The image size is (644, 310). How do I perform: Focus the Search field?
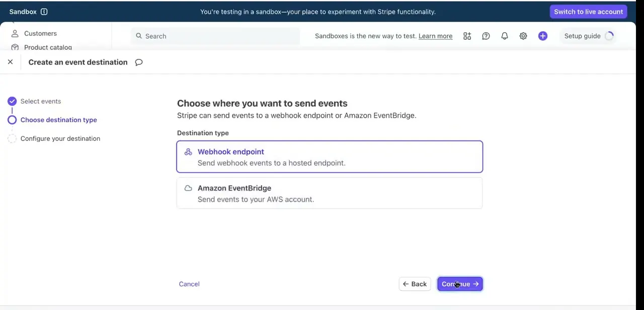point(215,36)
